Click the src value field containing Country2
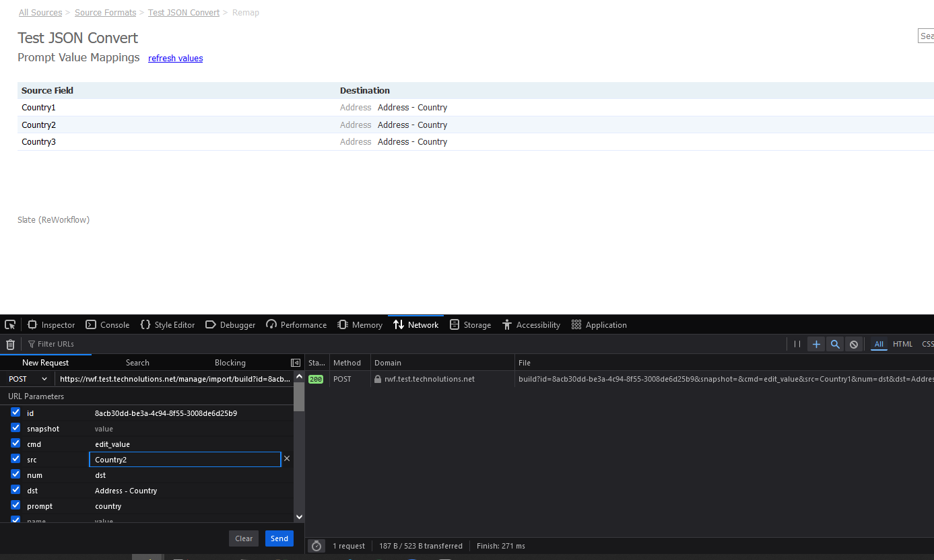 (x=185, y=460)
